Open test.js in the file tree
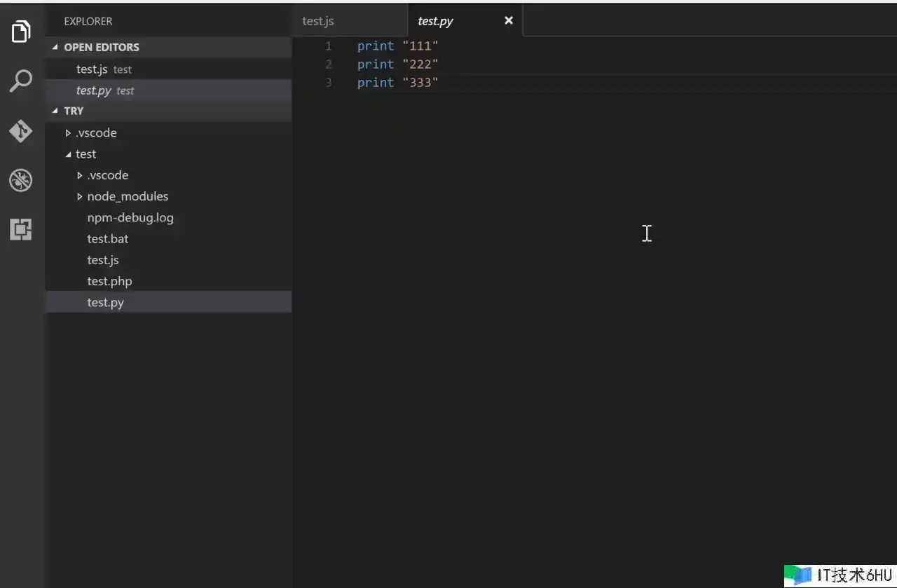The height and width of the screenshot is (588, 897). (x=103, y=260)
